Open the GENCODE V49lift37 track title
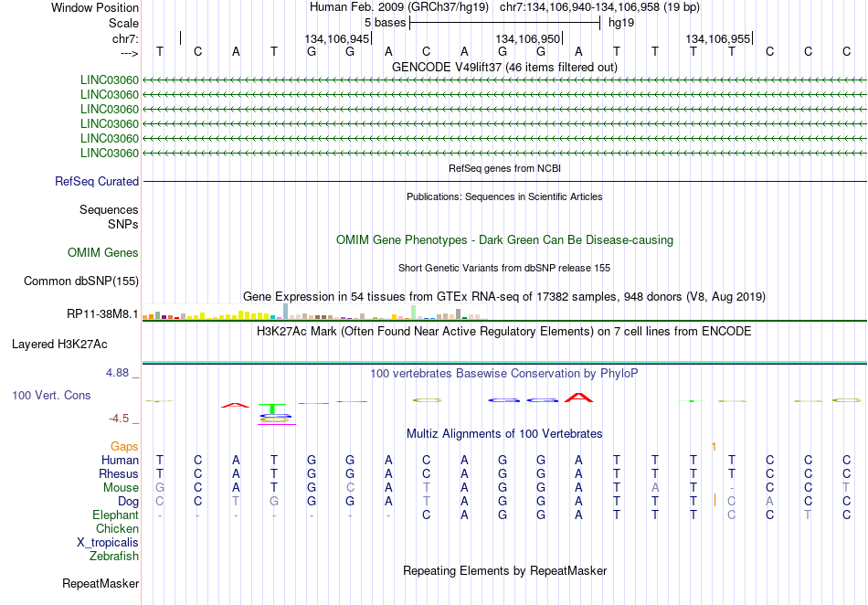Image resolution: width=868 pixels, height=605 pixels. (504, 67)
